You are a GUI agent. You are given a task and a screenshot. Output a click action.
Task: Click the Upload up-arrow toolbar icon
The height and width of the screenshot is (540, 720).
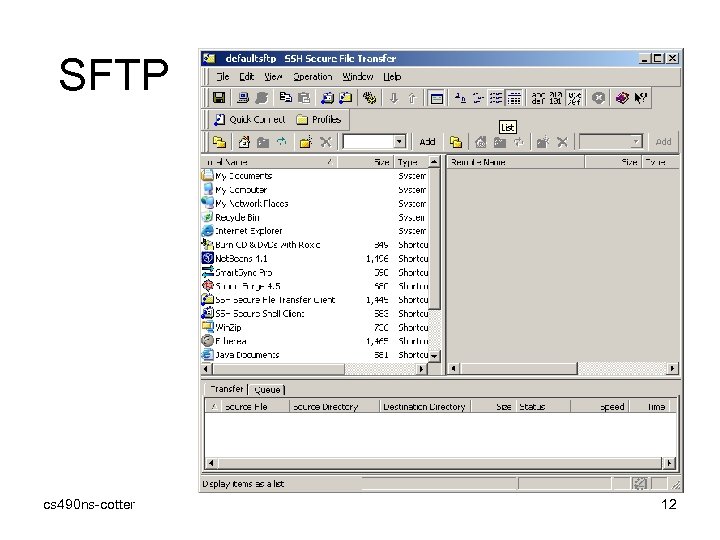[x=412, y=98]
